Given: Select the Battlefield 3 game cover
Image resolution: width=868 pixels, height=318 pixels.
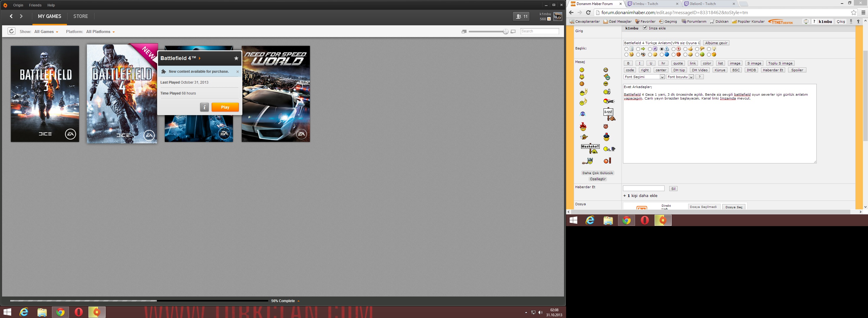Looking at the screenshot, I should (45, 94).
